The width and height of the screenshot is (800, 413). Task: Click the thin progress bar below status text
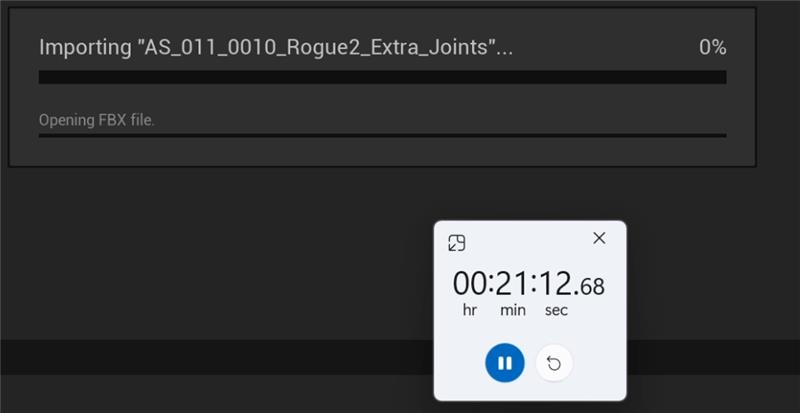coord(382,135)
